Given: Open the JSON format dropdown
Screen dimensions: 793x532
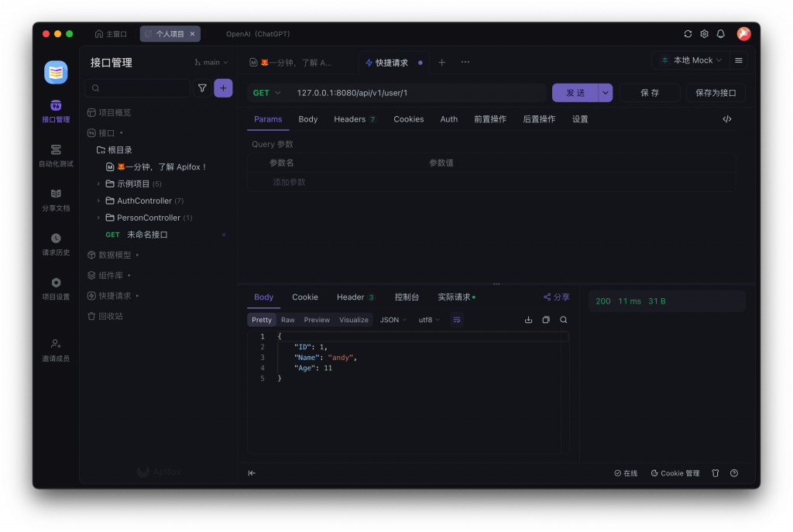Looking at the screenshot, I should pyautogui.click(x=393, y=320).
